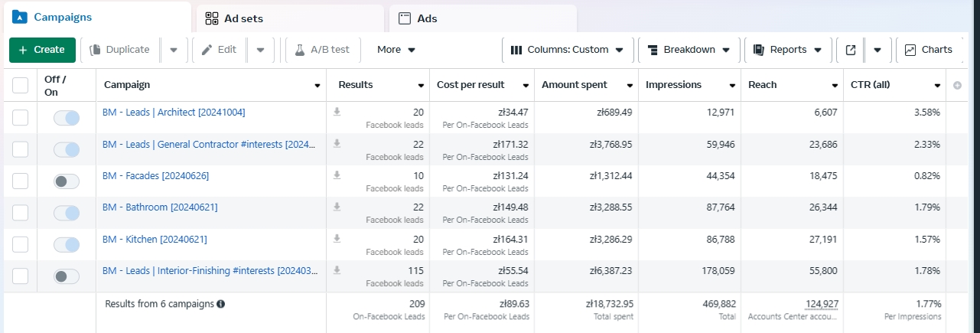The image size is (980, 333).
Task: Open the General Contractor #interests campaign link
Action: (x=209, y=144)
